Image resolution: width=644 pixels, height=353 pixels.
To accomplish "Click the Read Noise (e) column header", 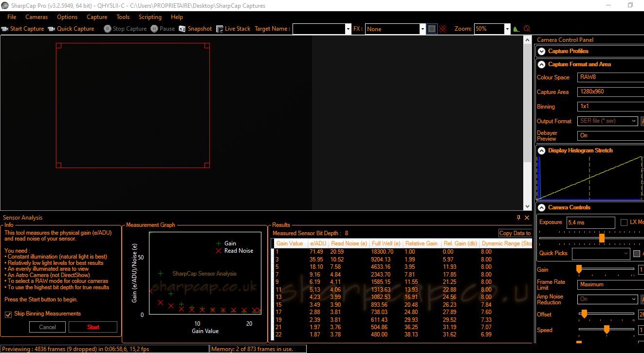I will (349, 243).
